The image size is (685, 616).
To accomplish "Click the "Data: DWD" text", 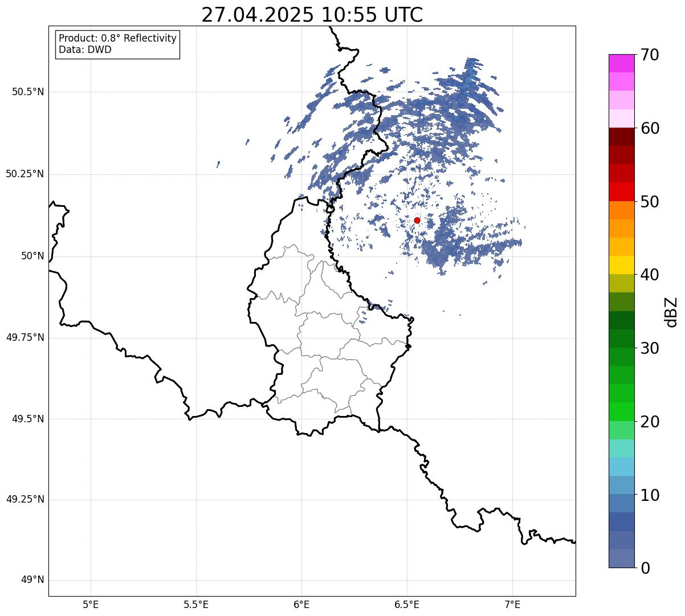I will click(x=85, y=50).
